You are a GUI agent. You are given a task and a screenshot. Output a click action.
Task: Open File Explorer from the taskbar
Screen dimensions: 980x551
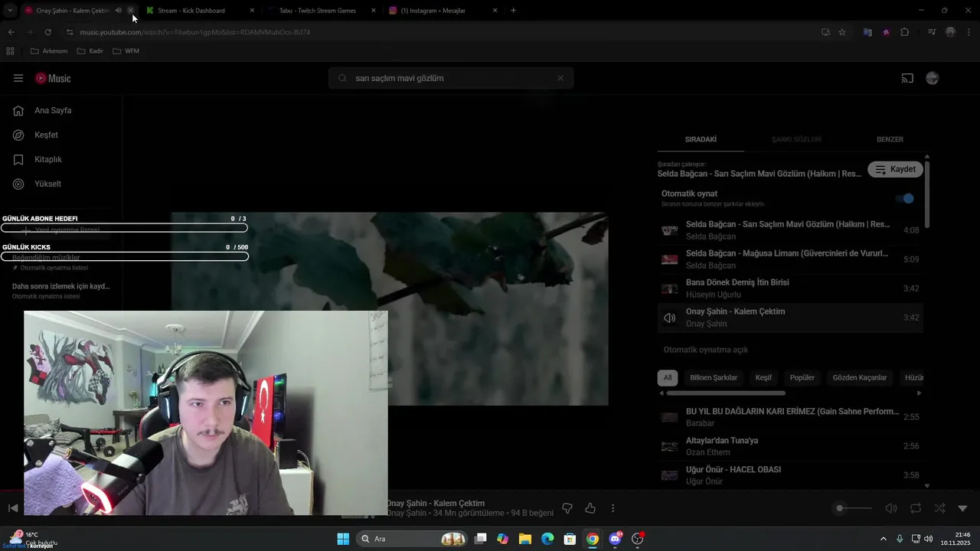(x=525, y=539)
